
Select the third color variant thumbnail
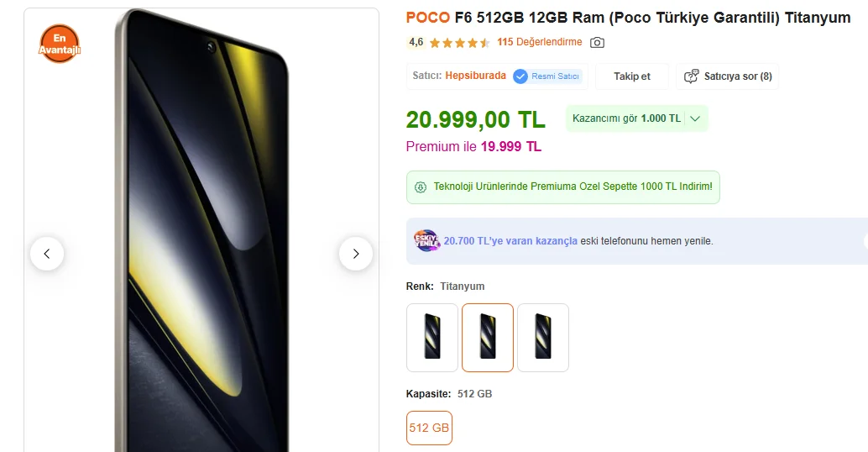[x=543, y=338]
